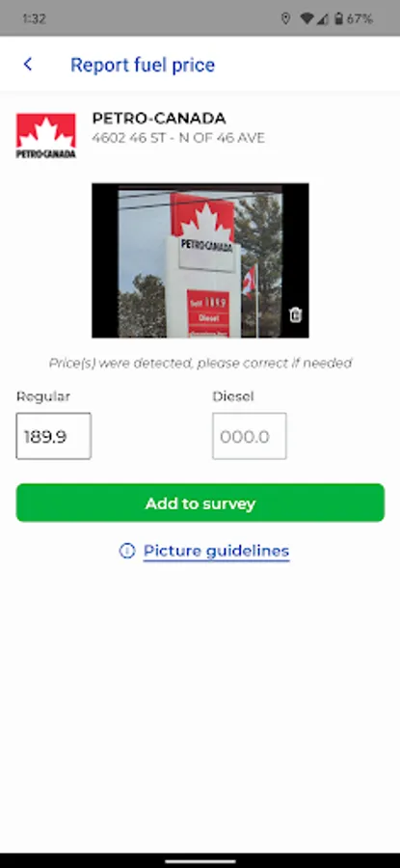Viewport: 400px width, 868px height.
Task: Delete the uploaded photo with trash icon
Action: [296, 315]
